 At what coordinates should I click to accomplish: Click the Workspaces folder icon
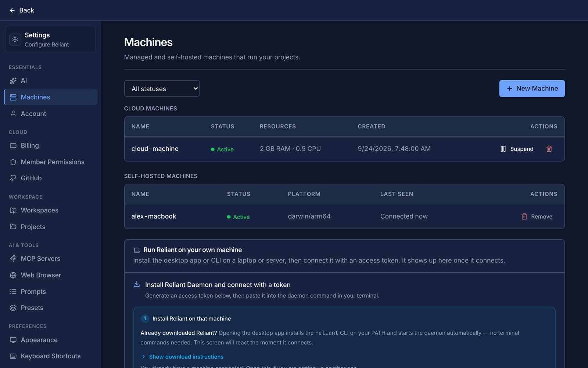(x=13, y=210)
